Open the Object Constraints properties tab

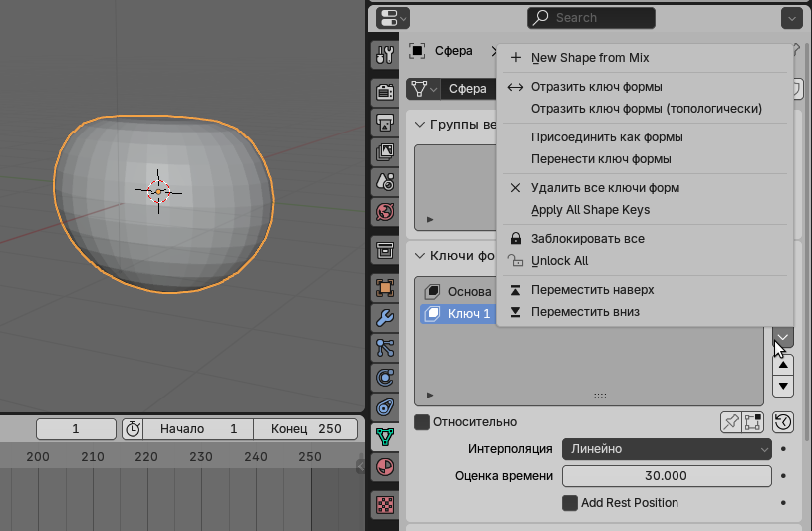385,407
